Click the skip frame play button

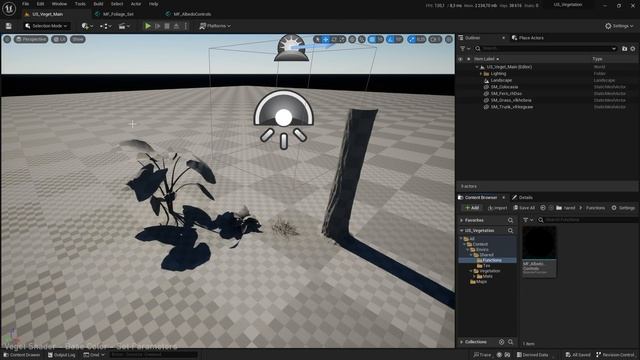pyautogui.click(x=158, y=26)
